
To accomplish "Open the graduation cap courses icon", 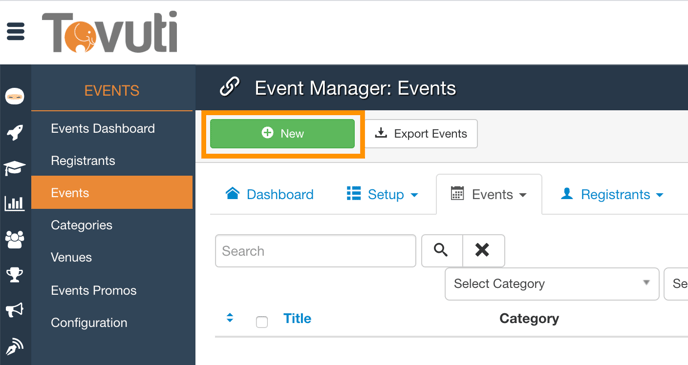I will point(14,168).
